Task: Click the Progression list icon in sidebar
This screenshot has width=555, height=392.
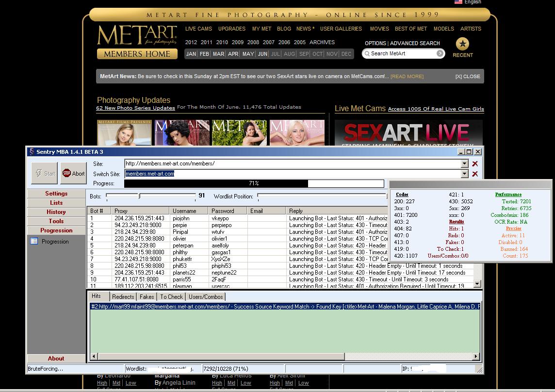Action: (x=34, y=242)
